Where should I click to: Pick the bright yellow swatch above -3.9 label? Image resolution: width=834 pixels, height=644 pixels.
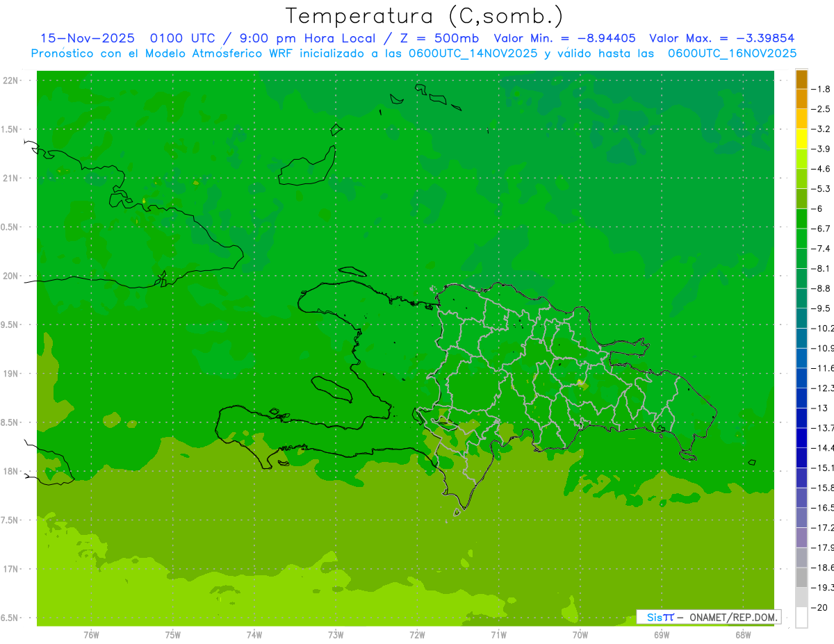801,139
